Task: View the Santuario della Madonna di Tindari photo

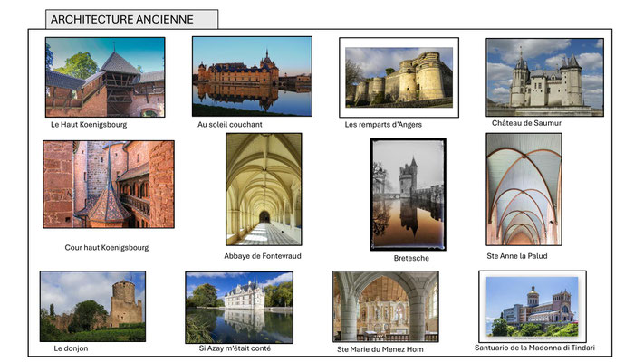Action: tap(533, 307)
